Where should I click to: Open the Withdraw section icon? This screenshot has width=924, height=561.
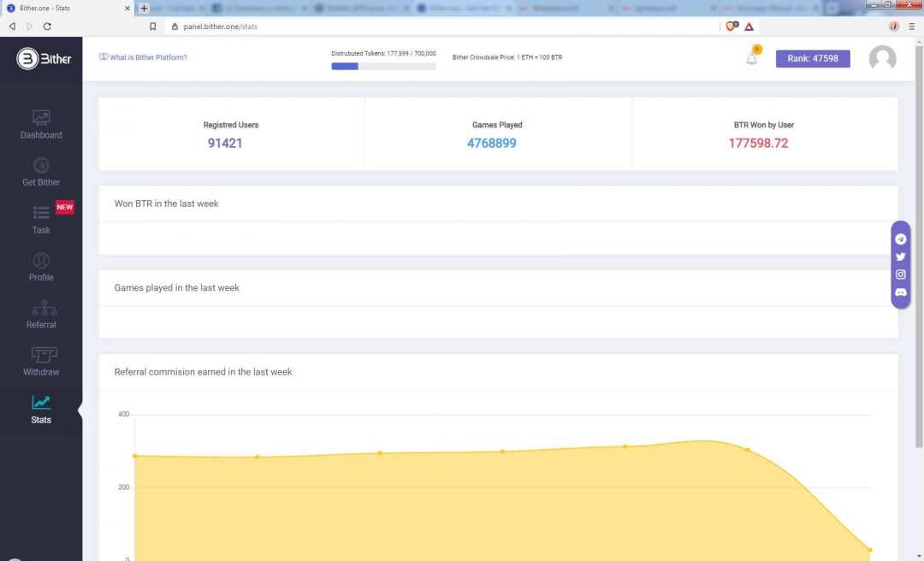click(41, 356)
